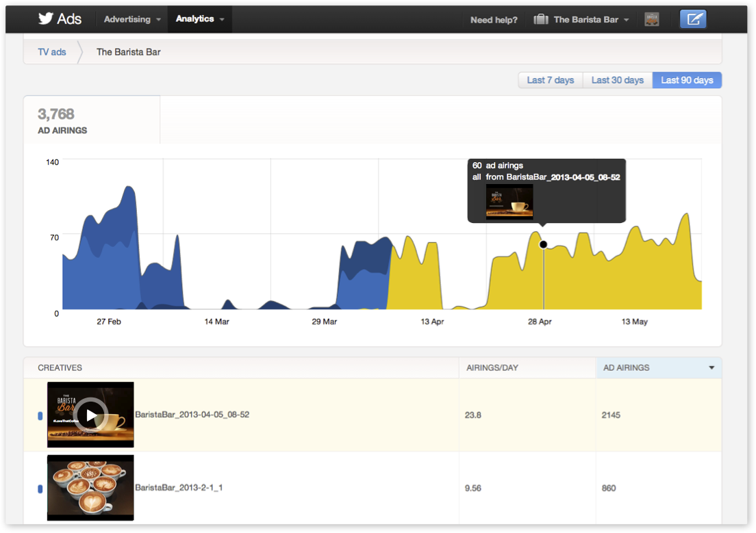
Task: Click the Twitter bird logo
Action: [x=45, y=18]
